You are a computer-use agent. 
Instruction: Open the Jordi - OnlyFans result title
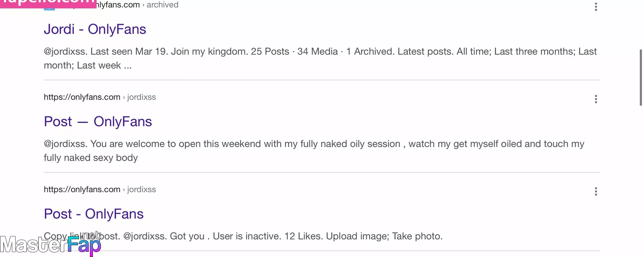coord(95,29)
